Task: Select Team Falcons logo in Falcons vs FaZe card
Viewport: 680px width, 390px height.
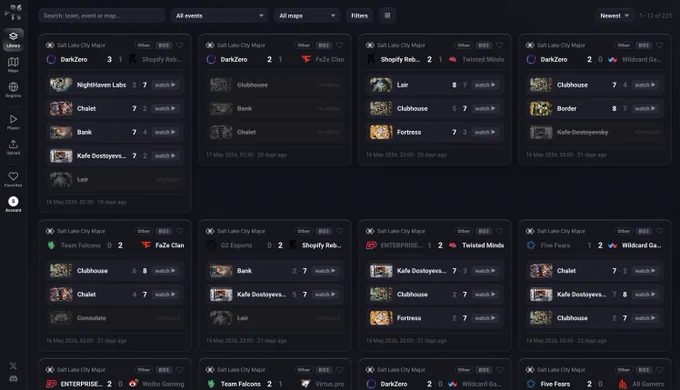Action: (51, 245)
